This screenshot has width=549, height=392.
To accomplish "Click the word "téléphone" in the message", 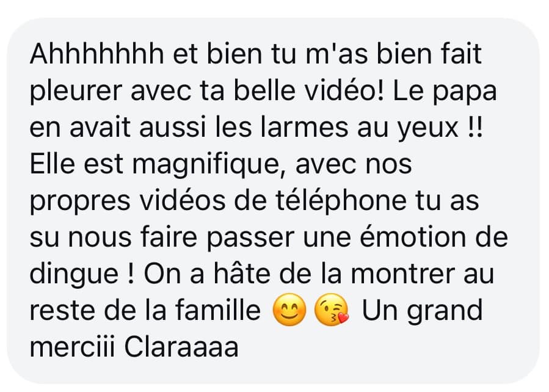I will pos(341,201).
